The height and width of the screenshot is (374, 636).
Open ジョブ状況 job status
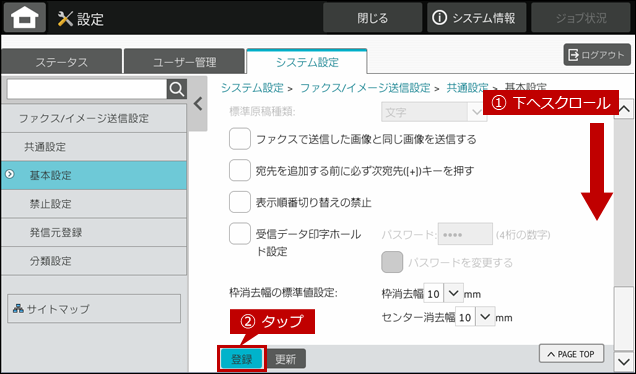581,18
